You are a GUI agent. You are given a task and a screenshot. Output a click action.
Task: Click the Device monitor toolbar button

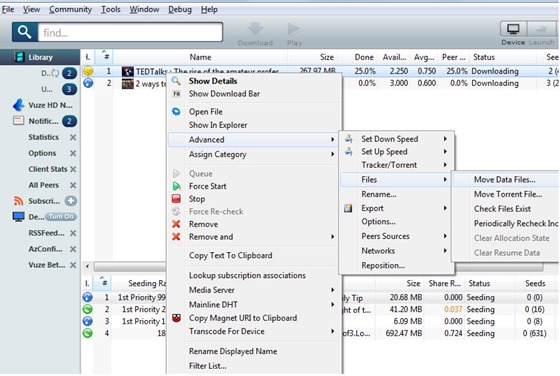click(x=513, y=29)
